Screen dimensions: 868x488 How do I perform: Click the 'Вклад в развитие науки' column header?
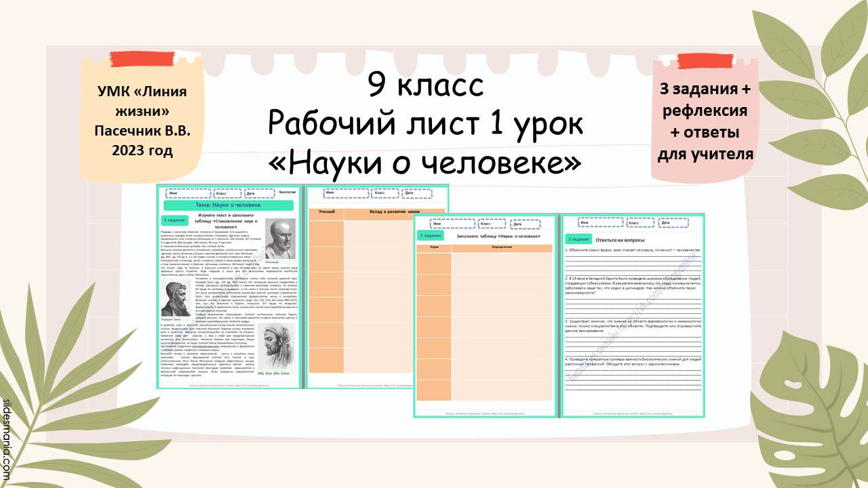click(395, 213)
